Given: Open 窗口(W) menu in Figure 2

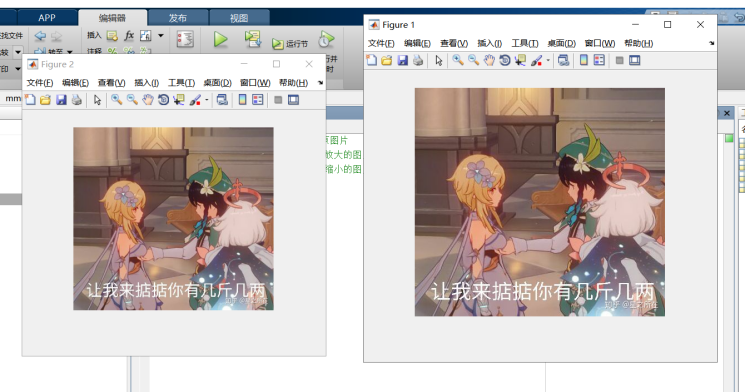Looking at the screenshot, I should [x=255, y=83].
